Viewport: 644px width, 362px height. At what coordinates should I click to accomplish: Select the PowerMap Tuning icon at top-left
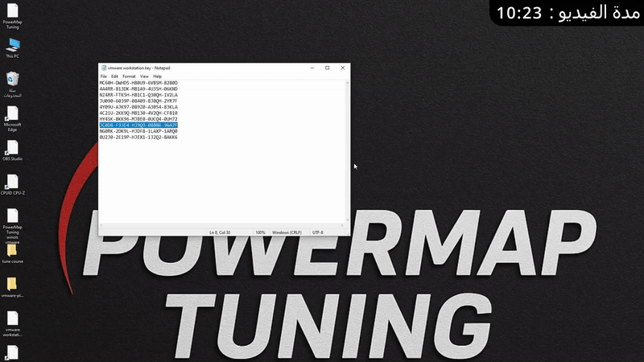(12, 12)
